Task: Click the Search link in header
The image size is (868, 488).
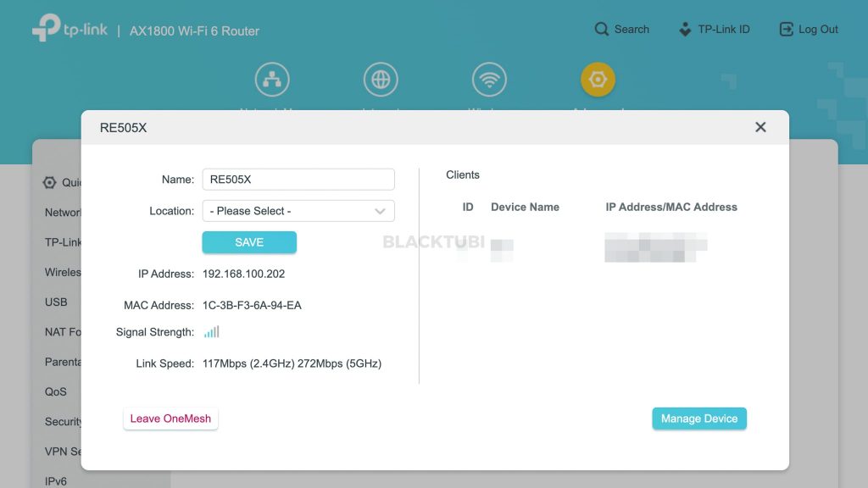Action: click(632, 30)
